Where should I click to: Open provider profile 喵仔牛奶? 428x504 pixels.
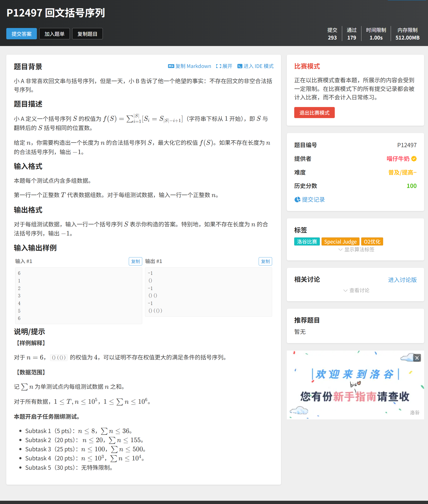(x=398, y=159)
